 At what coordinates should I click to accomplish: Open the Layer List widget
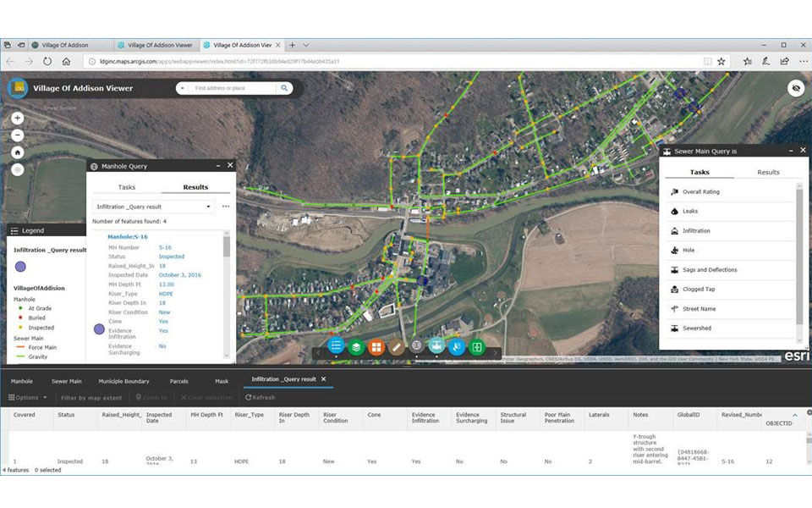[357, 345]
